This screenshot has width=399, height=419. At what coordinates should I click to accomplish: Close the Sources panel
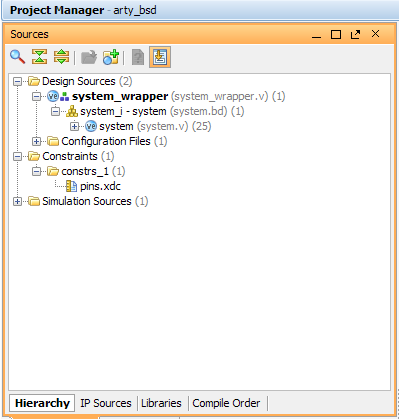[375, 34]
